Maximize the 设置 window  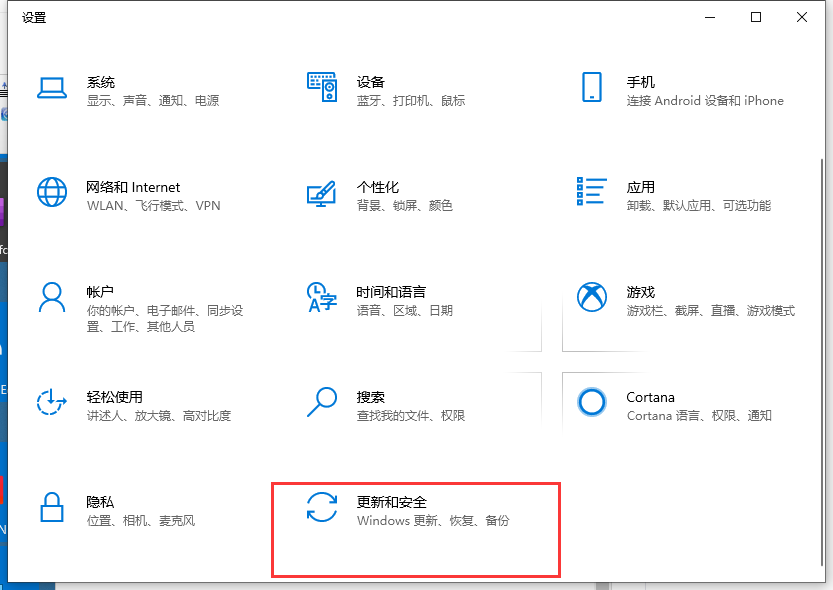point(756,17)
